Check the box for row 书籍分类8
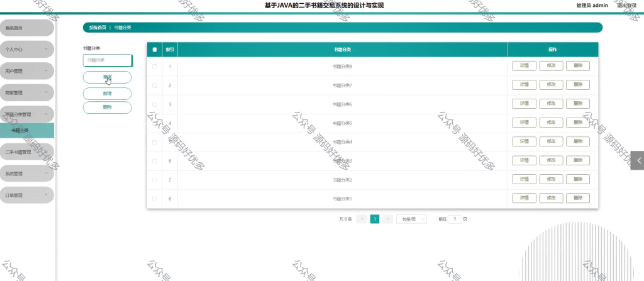Viewport: 644px width, 281px height. coord(155,66)
